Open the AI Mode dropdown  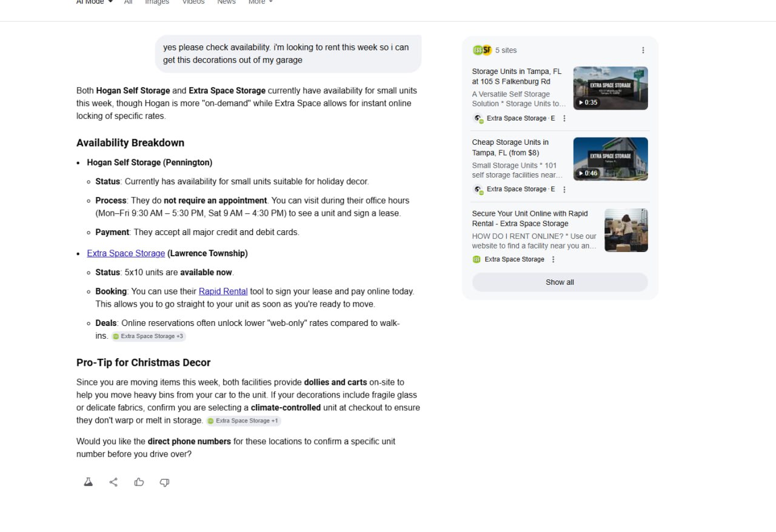tap(94, 2)
